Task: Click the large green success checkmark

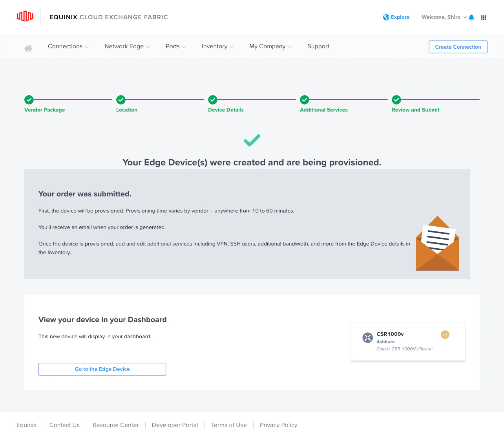Action: [252, 140]
